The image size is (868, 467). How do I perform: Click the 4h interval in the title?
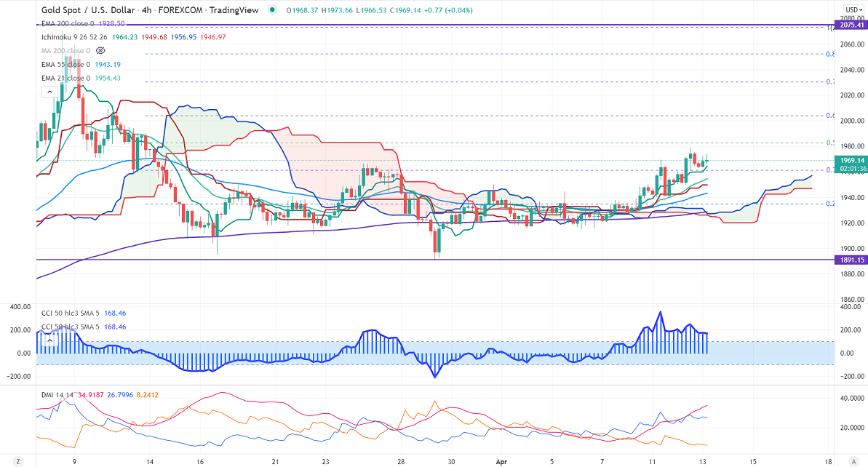tap(146, 10)
